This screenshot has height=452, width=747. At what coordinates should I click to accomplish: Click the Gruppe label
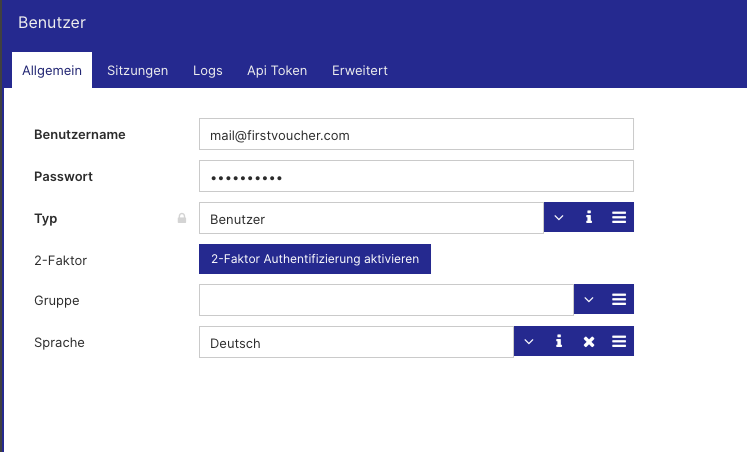[x=57, y=301]
